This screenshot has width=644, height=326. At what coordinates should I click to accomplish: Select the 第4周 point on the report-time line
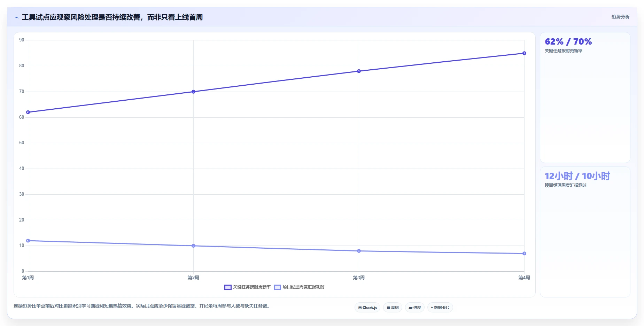524,254
